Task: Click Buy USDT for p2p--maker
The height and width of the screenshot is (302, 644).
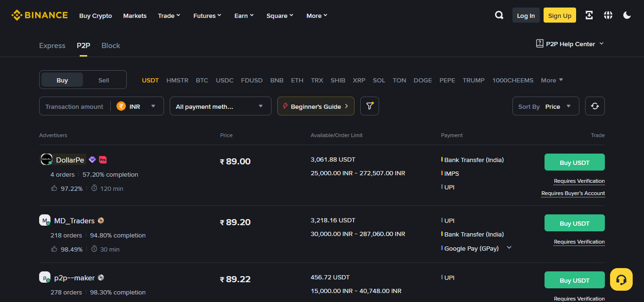Action: (x=574, y=280)
